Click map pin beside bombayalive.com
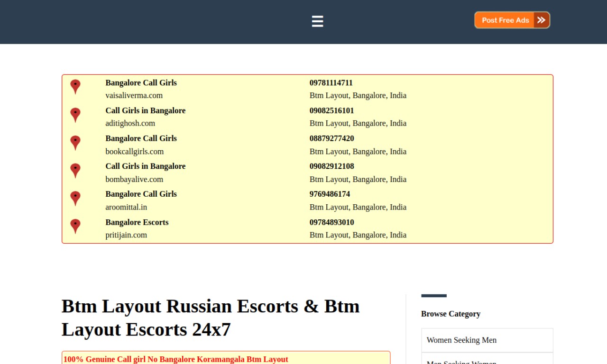607x364 pixels. tap(75, 171)
